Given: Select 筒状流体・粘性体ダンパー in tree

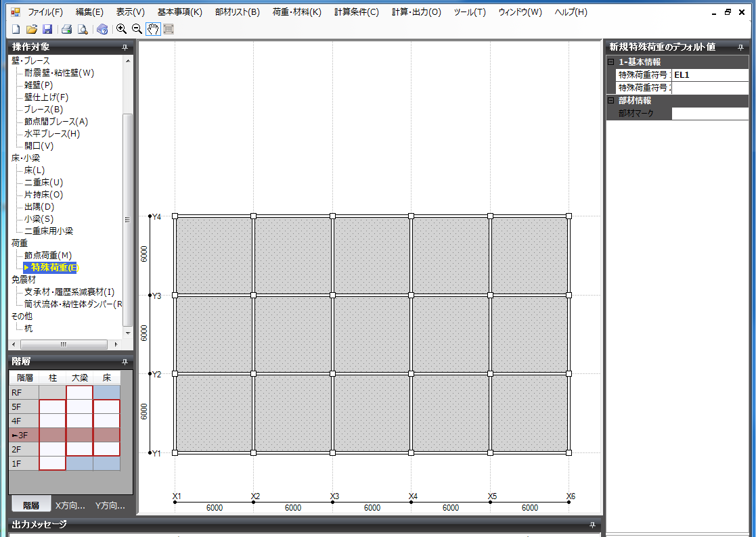Looking at the screenshot, I should pos(73,304).
